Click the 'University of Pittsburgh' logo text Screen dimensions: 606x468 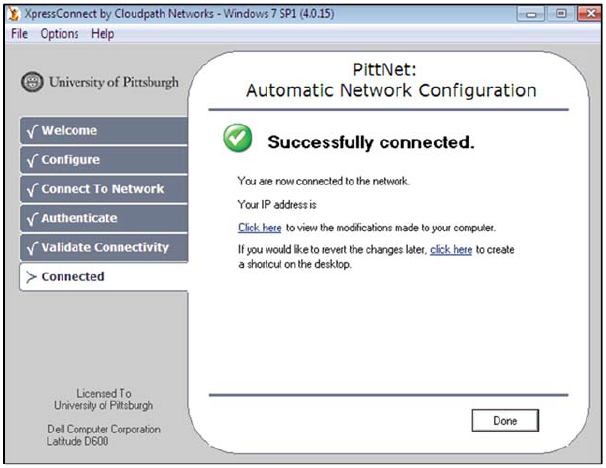point(114,82)
